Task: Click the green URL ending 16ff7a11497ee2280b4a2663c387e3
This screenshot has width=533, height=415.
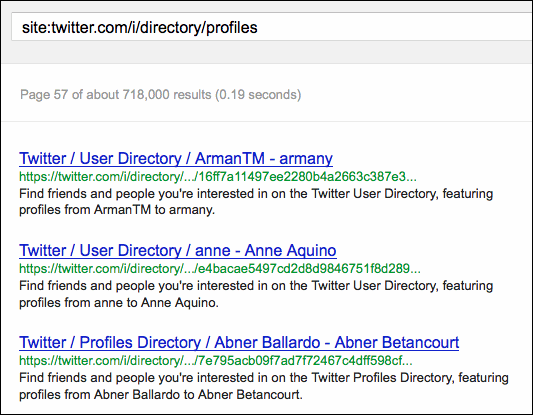Action: coord(218,177)
